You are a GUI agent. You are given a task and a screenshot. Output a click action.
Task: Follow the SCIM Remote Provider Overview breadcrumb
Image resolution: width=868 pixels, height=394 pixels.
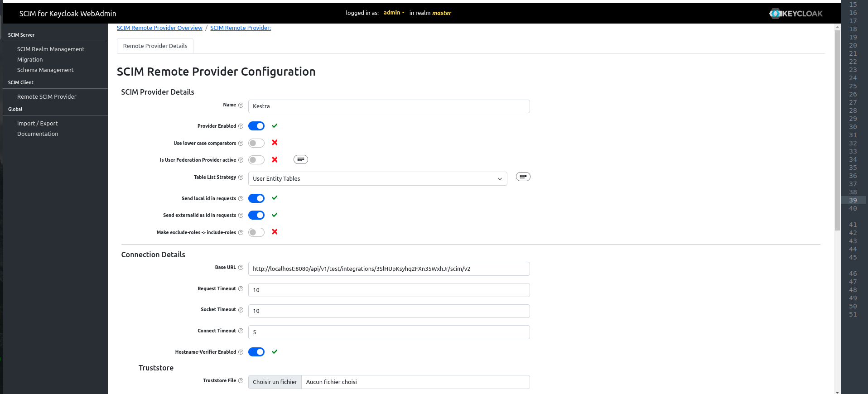click(x=159, y=28)
